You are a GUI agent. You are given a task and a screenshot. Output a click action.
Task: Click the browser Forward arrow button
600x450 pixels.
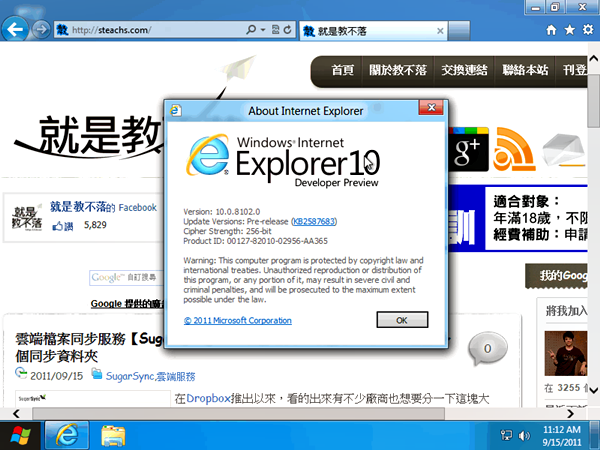[x=41, y=29]
